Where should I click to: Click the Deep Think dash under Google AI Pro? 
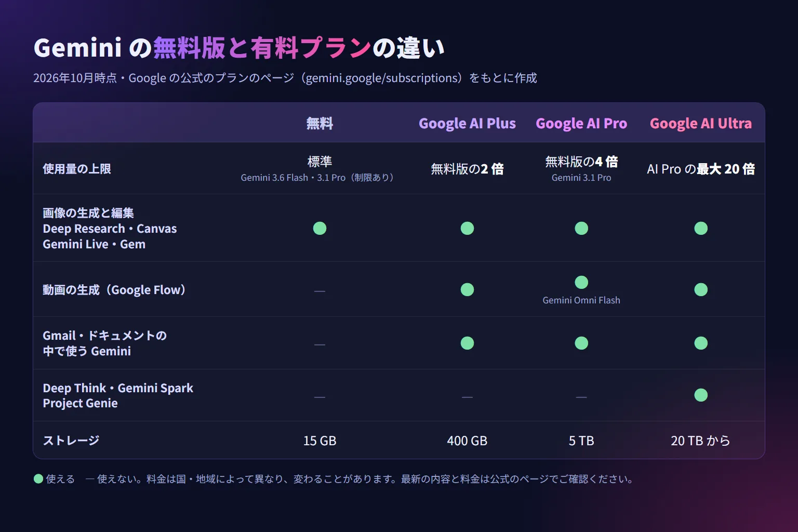(x=581, y=397)
